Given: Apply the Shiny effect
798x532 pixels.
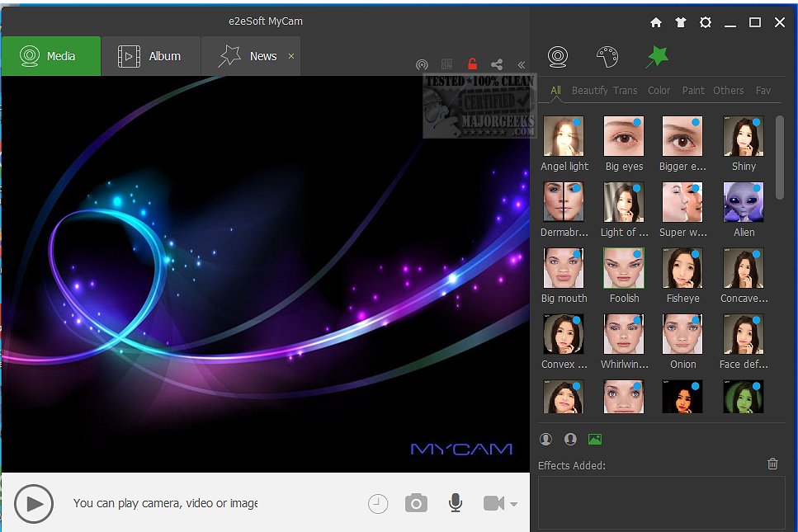Looking at the screenshot, I should (743, 136).
